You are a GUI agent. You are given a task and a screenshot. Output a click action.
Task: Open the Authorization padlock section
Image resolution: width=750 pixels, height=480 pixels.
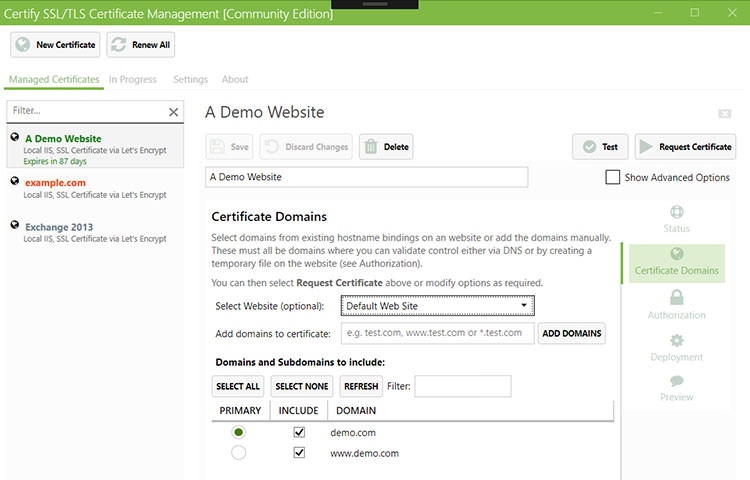pyautogui.click(x=677, y=298)
